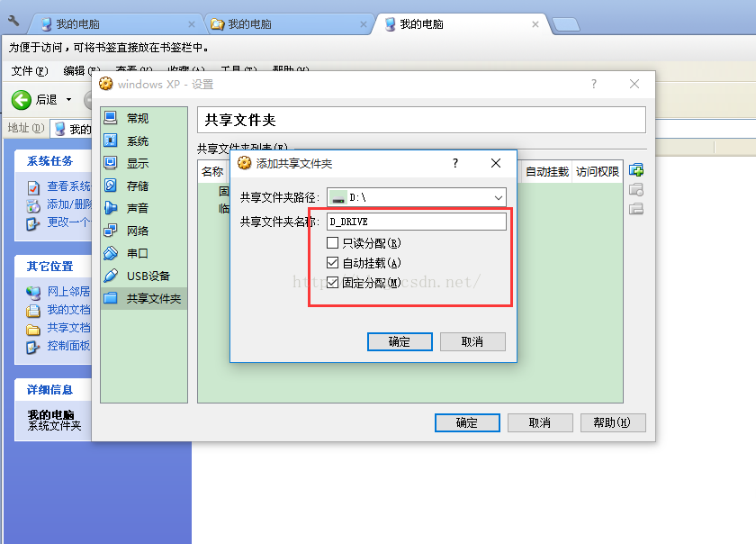The height and width of the screenshot is (544, 756).
Task: Uncheck the 固定分配 permanent checkbox
Action: click(x=332, y=283)
